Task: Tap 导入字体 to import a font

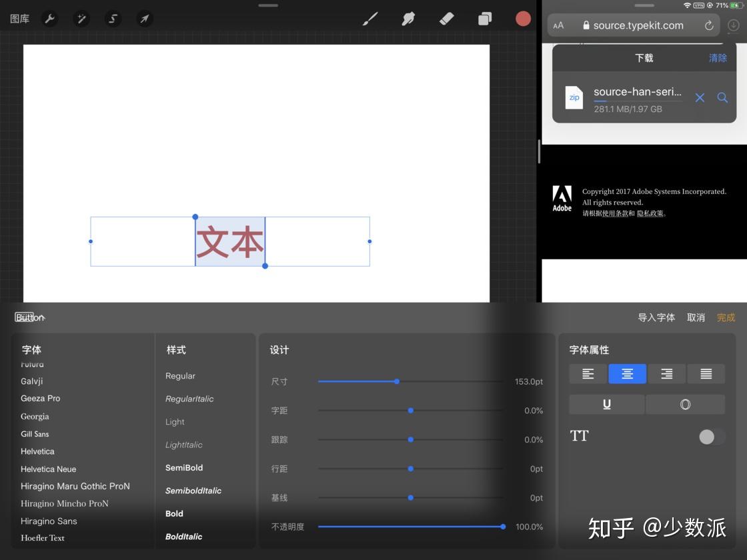Action: coord(658,317)
